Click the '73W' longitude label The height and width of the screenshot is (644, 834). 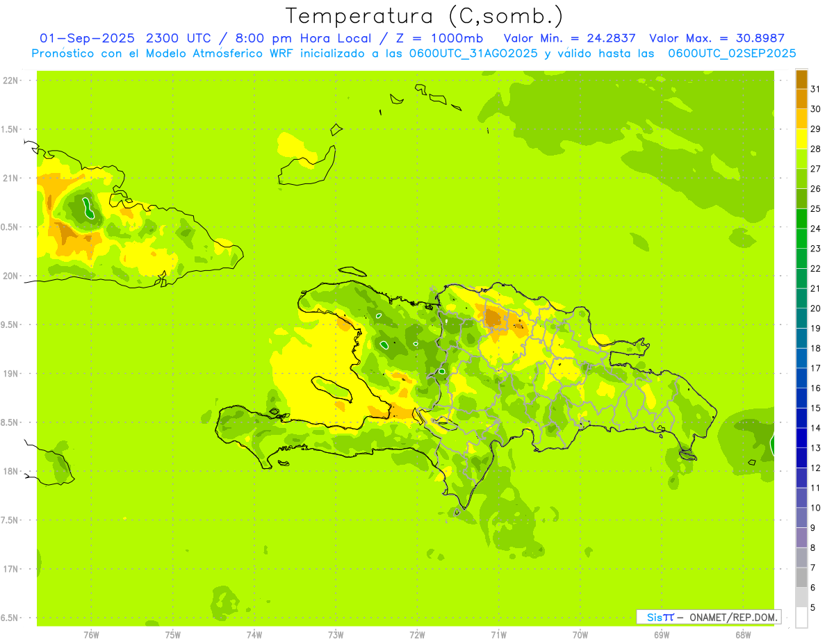(x=336, y=635)
